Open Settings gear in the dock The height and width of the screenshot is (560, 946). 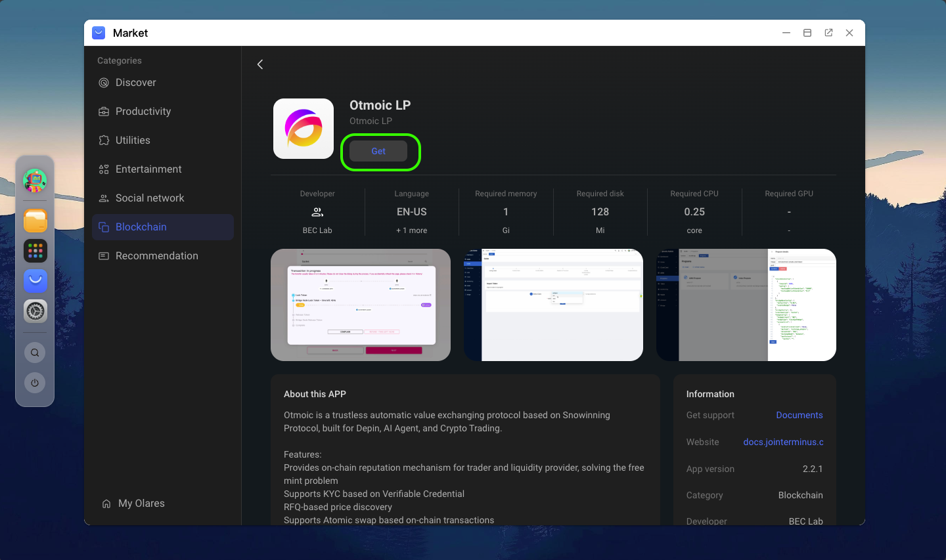(35, 311)
